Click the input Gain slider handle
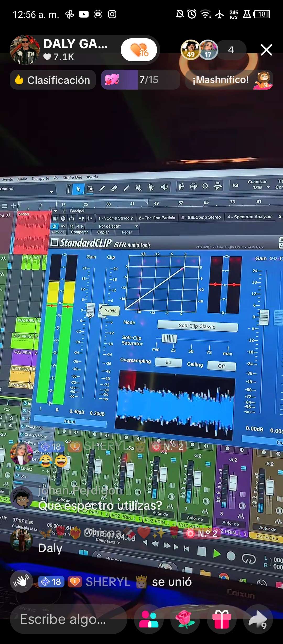The image size is (283, 644). (90, 310)
